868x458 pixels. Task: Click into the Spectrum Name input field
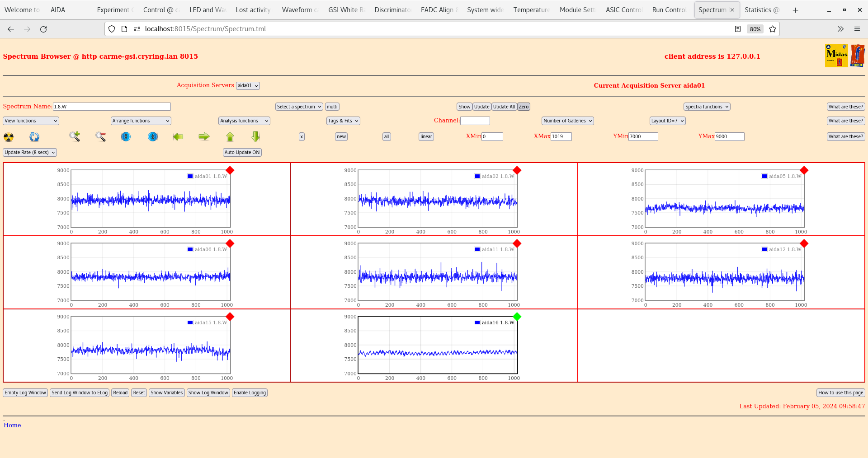point(112,107)
